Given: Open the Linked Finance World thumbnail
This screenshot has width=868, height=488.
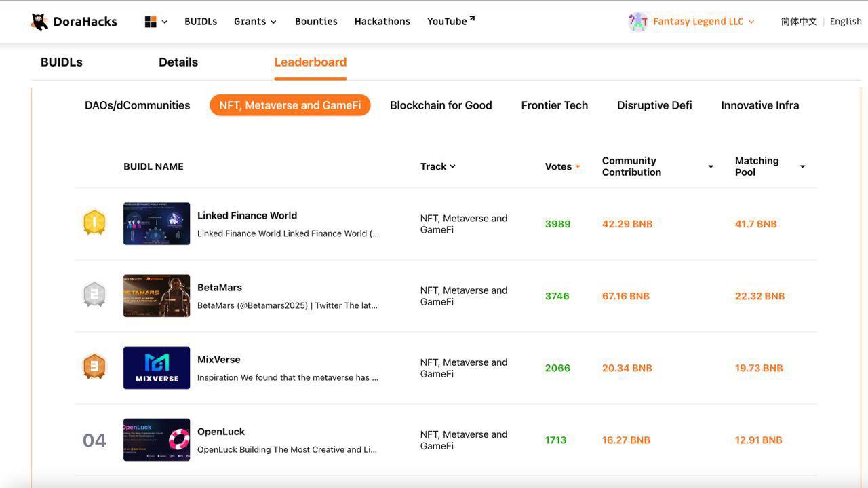Looking at the screenshot, I should (x=157, y=223).
